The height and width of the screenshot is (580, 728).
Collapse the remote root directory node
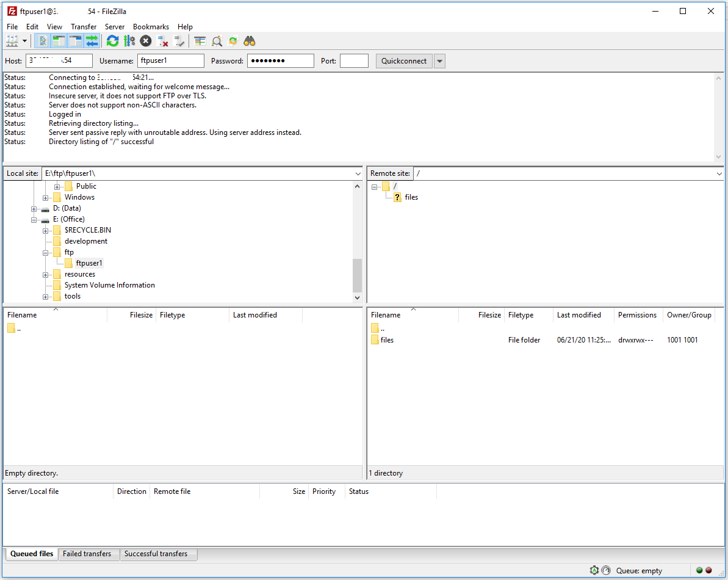374,187
